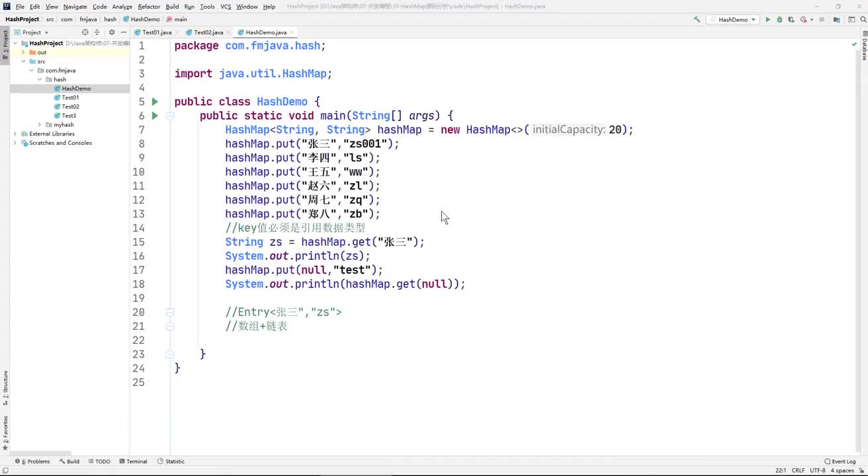Viewport: 868px width, 476px height.
Task: Select the hash package in tree
Action: 60,79
